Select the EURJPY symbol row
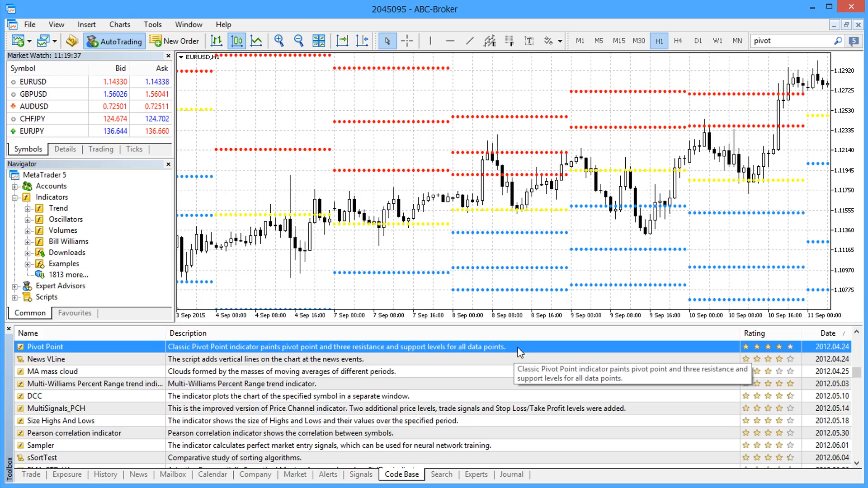Image resolution: width=868 pixels, height=488 pixels. [90, 131]
